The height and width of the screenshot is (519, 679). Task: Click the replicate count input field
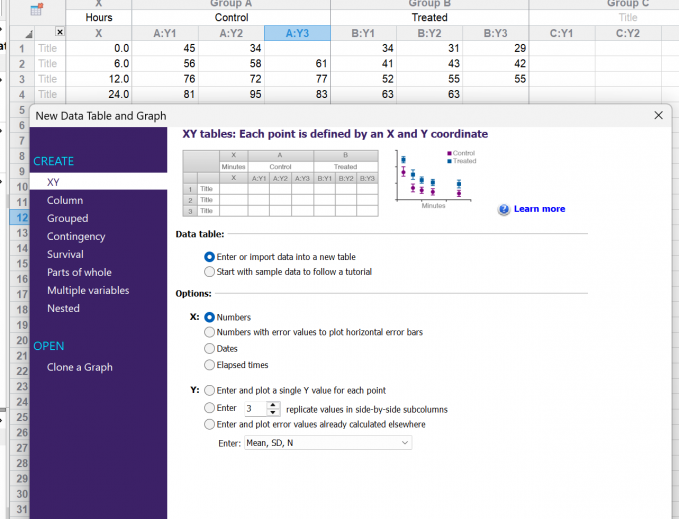point(255,409)
